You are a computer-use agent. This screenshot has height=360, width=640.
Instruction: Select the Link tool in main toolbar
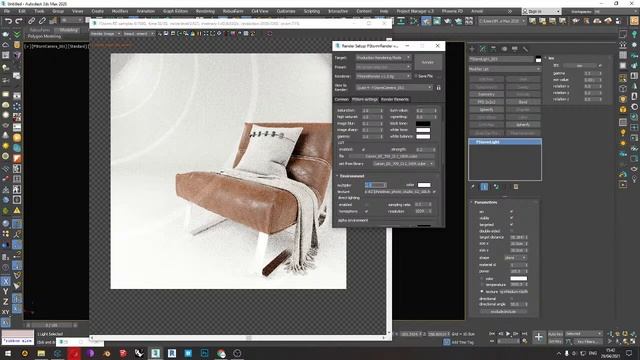tap(31, 20)
